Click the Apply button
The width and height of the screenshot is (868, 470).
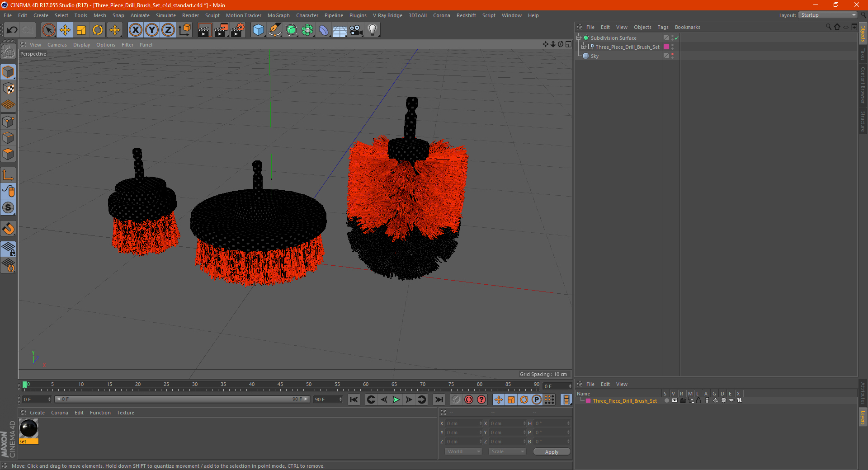click(552, 452)
